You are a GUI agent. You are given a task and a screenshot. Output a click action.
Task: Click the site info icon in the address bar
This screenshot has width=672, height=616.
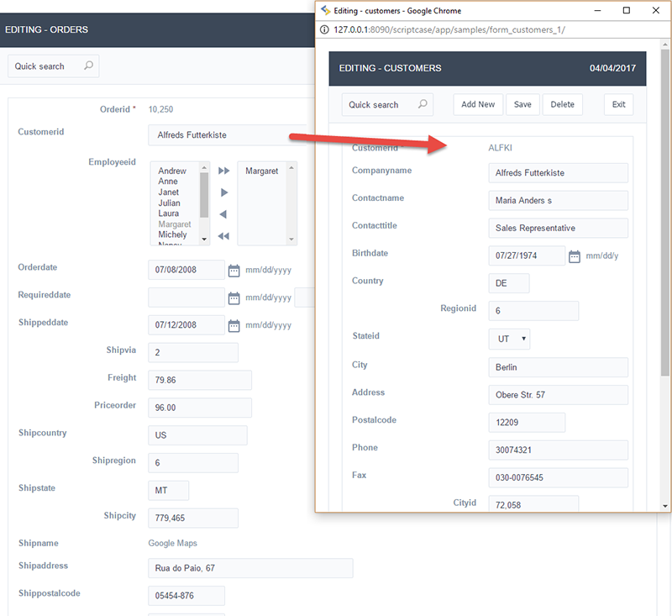pos(325,28)
